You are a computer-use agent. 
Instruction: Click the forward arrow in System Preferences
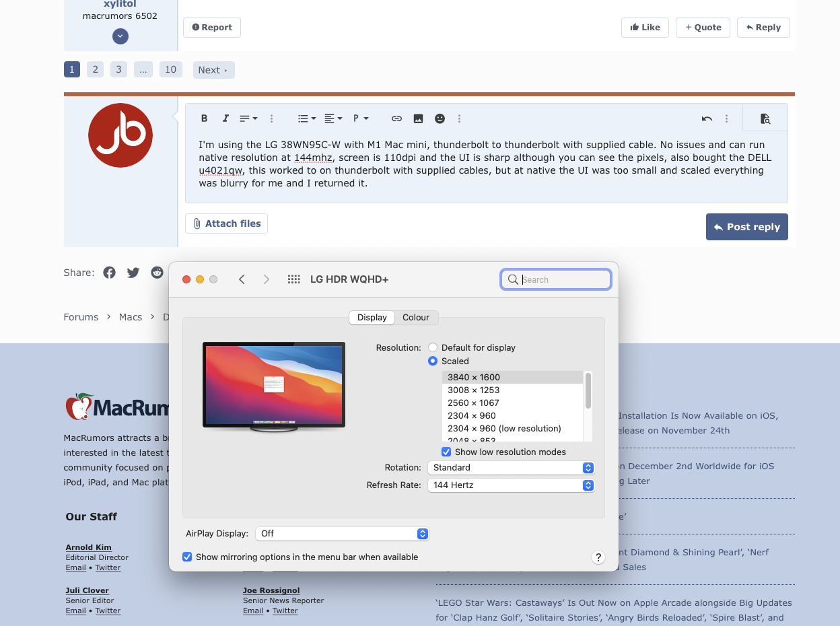pos(266,279)
